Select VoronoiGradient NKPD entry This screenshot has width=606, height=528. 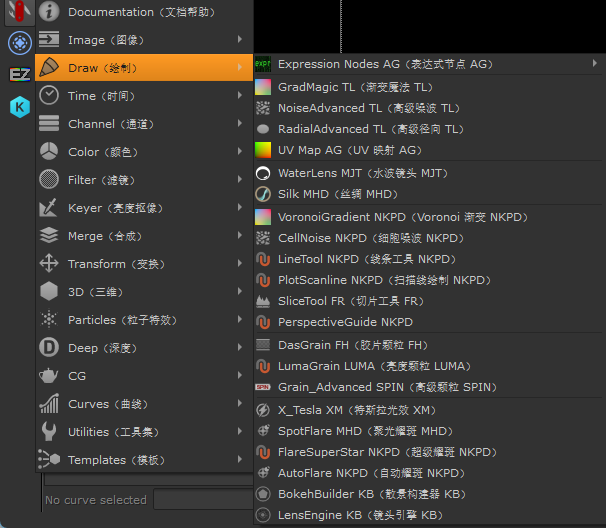[x=428, y=217]
